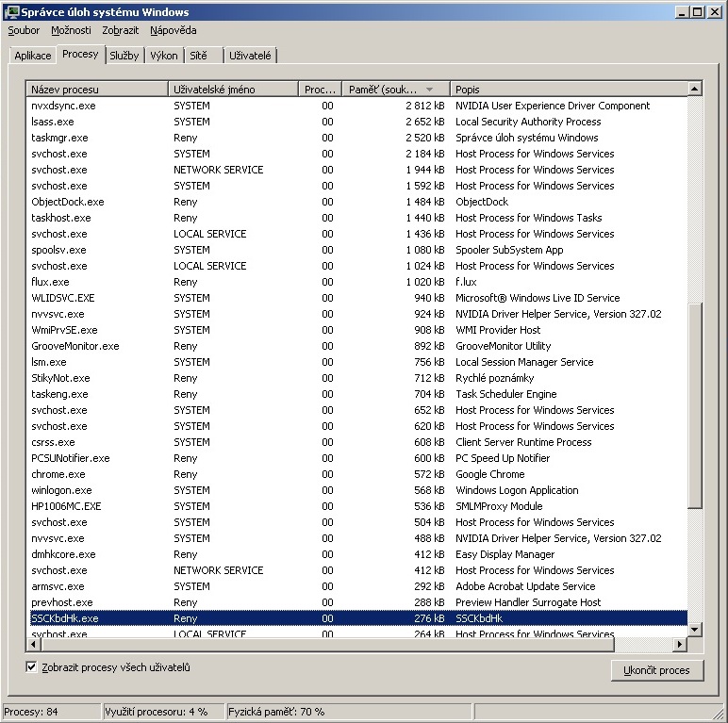This screenshot has height=723, width=728.
Task: Click Ukončit proces button
Action: tap(657, 670)
